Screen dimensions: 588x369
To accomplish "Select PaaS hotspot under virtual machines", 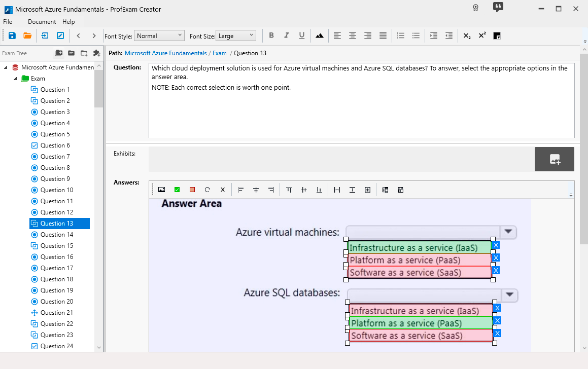I will coord(420,260).
